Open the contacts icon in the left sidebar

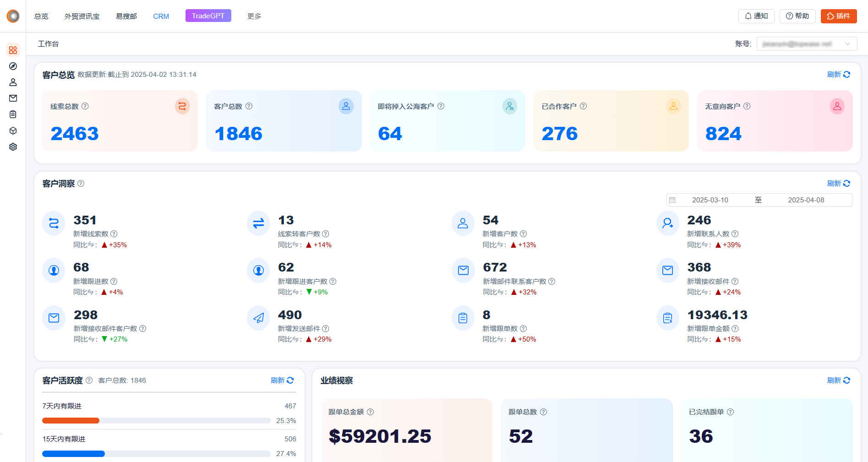(x=13, y=82)
